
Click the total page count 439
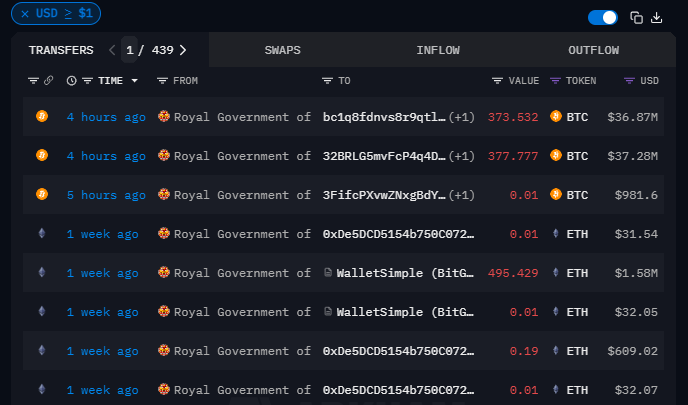click(x=162, y=50)
